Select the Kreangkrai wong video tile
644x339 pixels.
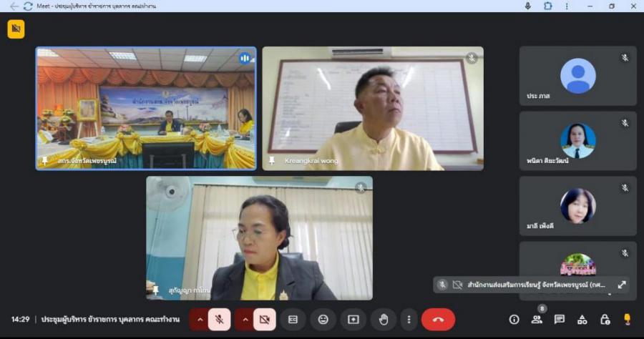tap(372, 108)
